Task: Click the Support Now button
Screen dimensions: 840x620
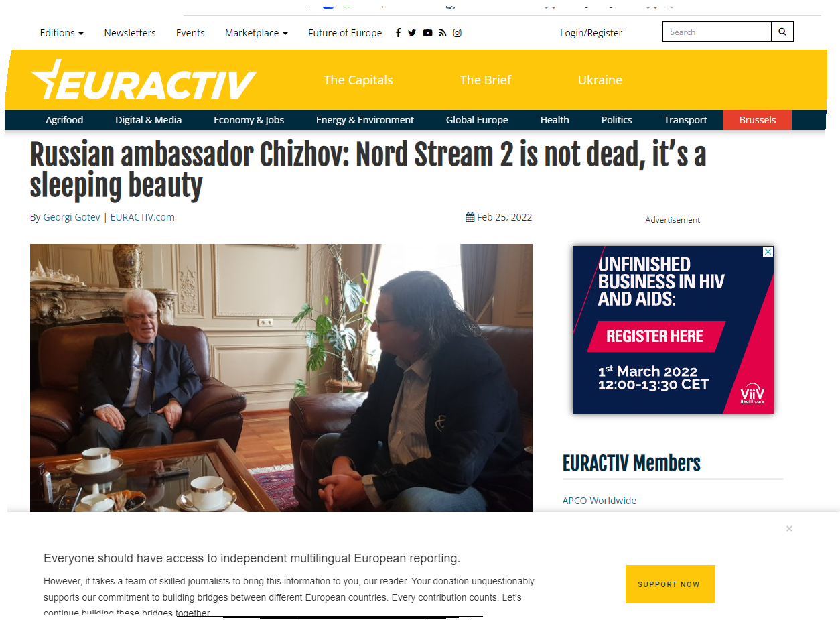Action: (671, 584)
